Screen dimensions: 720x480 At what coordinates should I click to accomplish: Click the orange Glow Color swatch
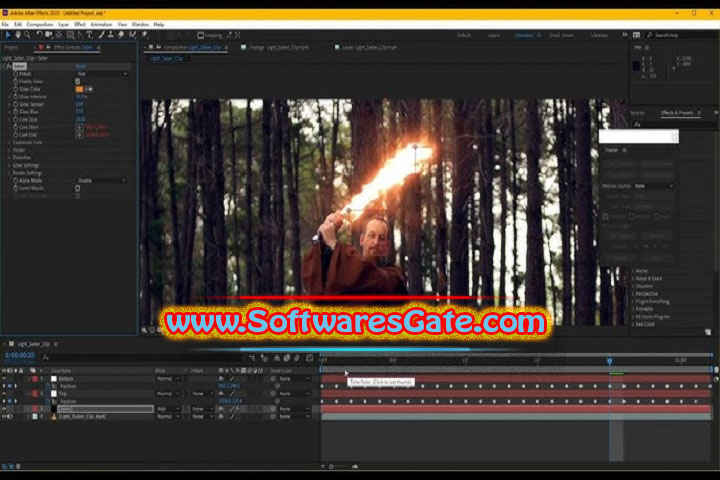pos(79,89)
